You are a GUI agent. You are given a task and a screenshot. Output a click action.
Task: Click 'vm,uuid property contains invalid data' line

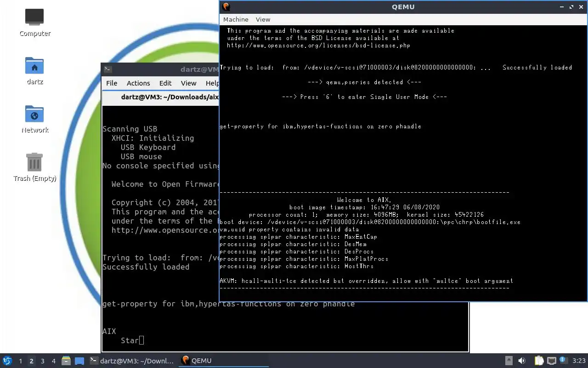(x=289, y=229)
